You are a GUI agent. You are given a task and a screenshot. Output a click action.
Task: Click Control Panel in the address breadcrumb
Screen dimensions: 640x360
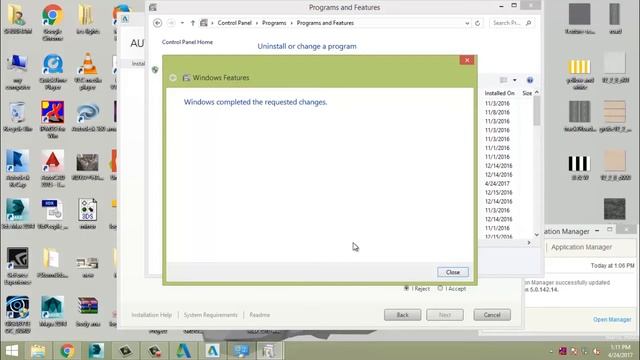234,23
